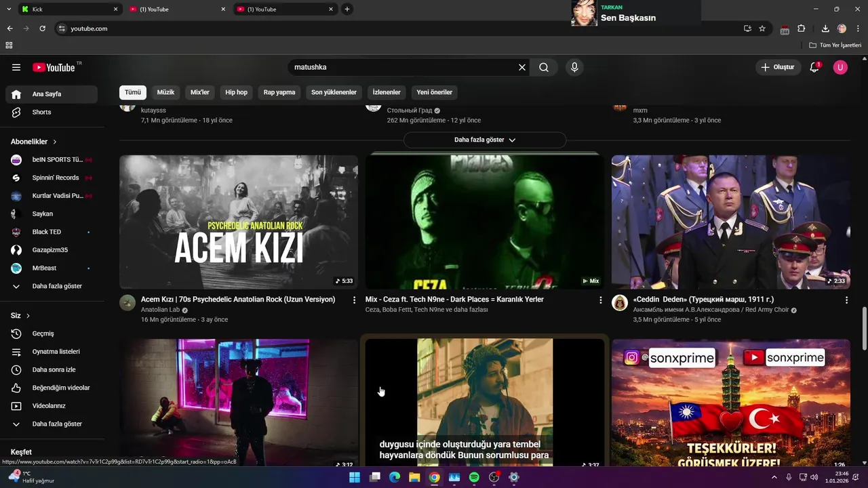This screenshot has height=488, width=868.
Task: Open the Tüm Yer İşaretleri bookmarks folder
Action: (835, 45)
